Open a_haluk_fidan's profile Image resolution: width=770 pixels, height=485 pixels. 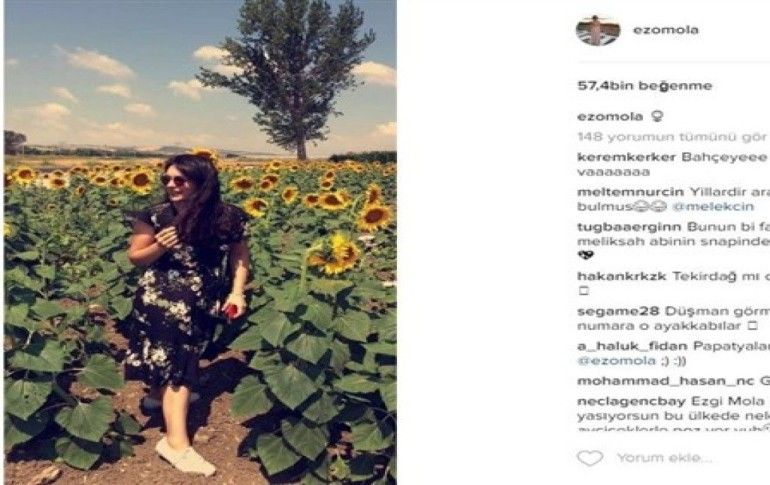pos(632,346)
